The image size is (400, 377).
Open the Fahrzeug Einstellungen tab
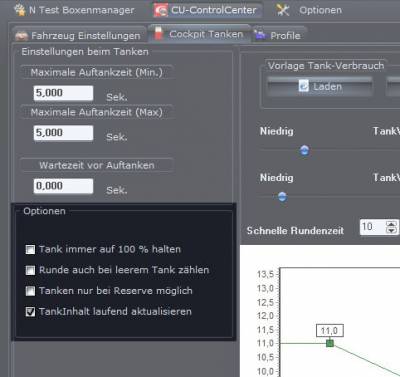point(79,35)
